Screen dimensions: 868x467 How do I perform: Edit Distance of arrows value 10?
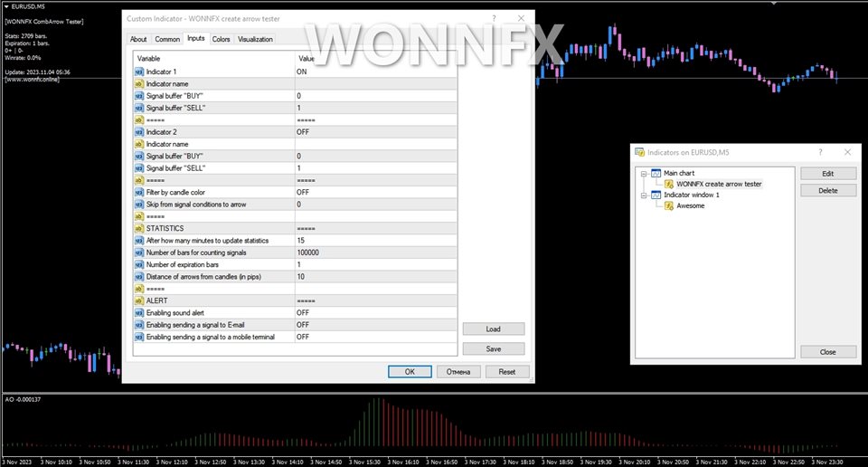pyautogui.click(x=376, y=276)
